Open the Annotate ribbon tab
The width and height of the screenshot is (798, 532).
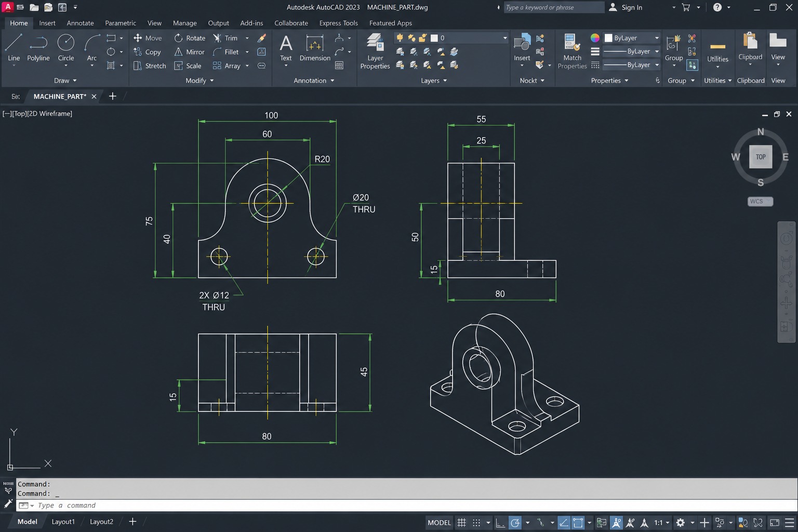click(81, 23)
